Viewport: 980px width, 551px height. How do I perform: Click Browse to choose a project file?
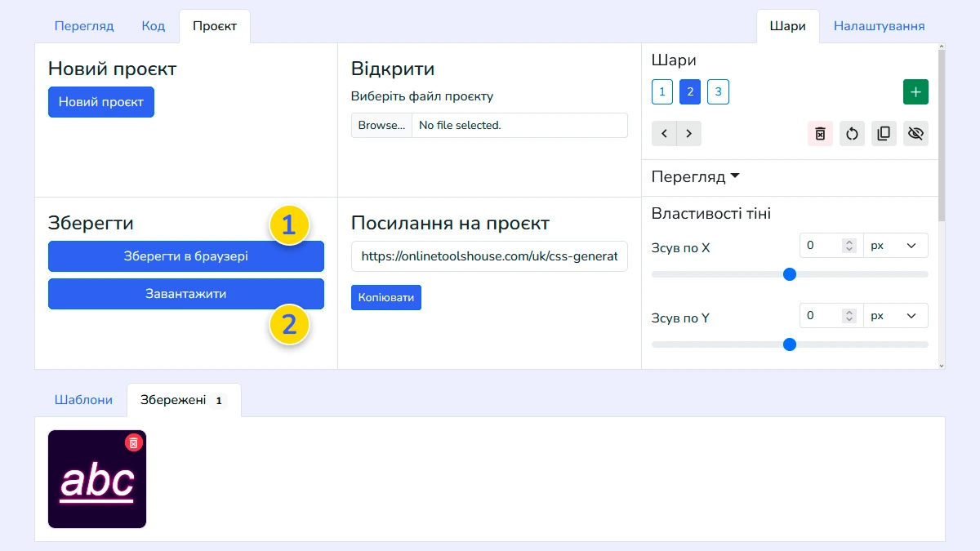[x=381, y=125]
